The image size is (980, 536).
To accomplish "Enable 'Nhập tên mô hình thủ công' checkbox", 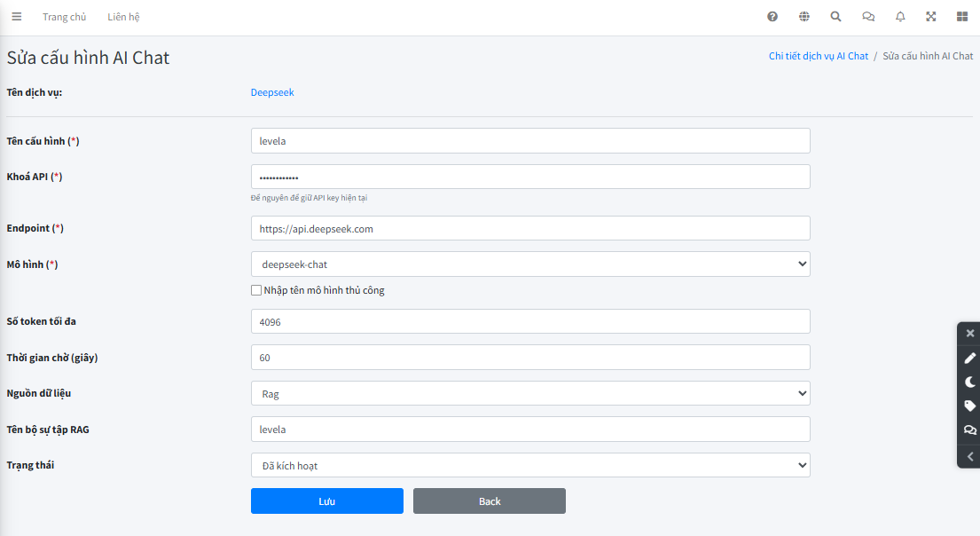I will point(256,290).
